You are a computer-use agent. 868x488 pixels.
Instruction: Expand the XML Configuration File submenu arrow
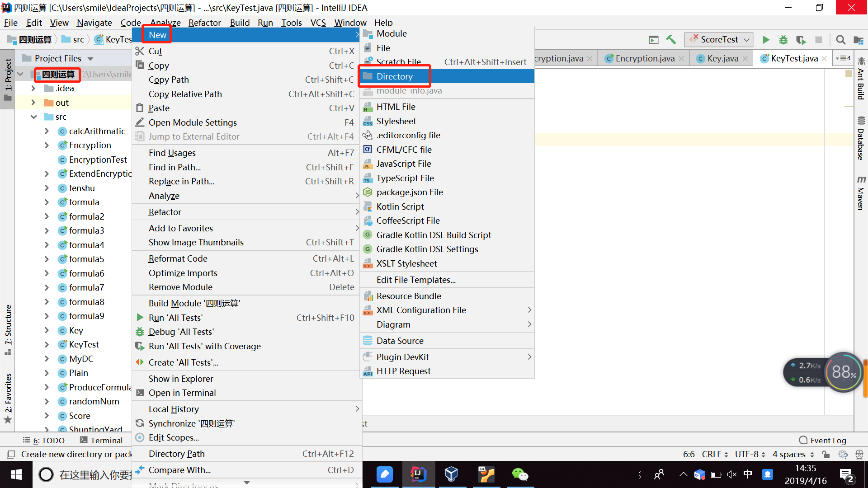pos(529,310)
